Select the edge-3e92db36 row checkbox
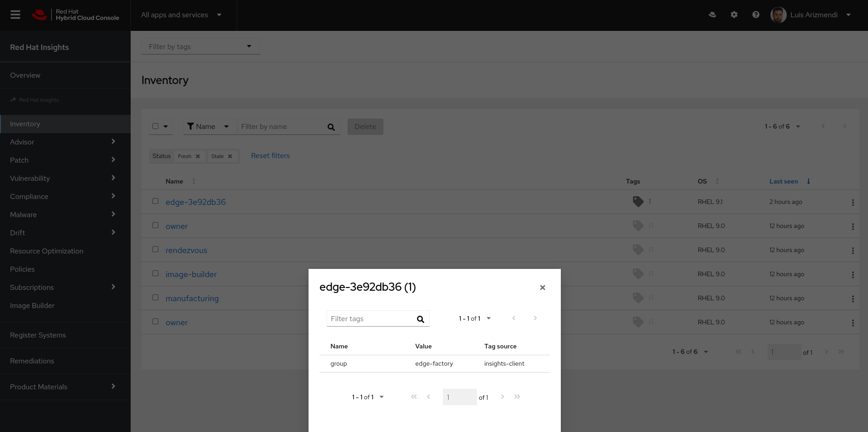Viewport: 868px width, 432px height. [156, 201]
